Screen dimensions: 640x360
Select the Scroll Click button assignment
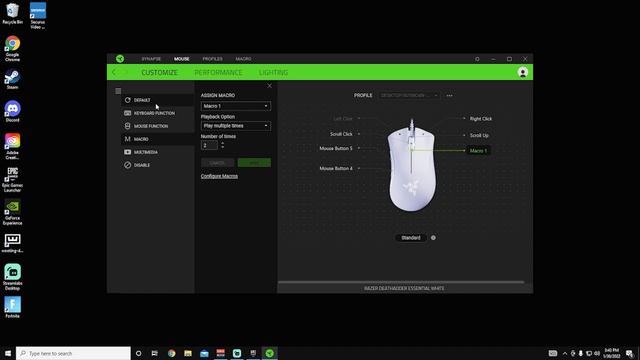(341, 134)
